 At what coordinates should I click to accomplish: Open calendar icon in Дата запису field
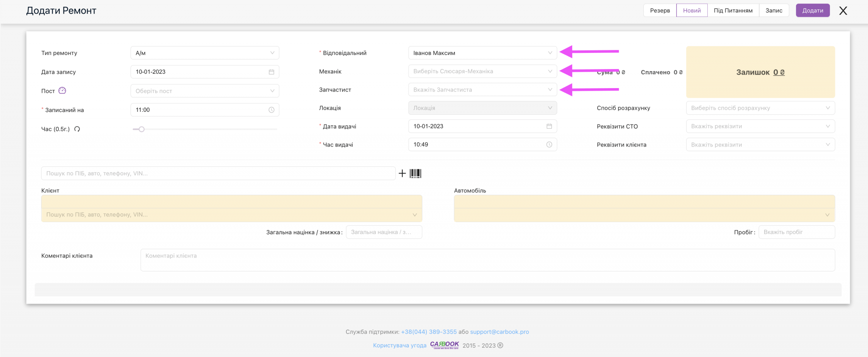(271, 72)
